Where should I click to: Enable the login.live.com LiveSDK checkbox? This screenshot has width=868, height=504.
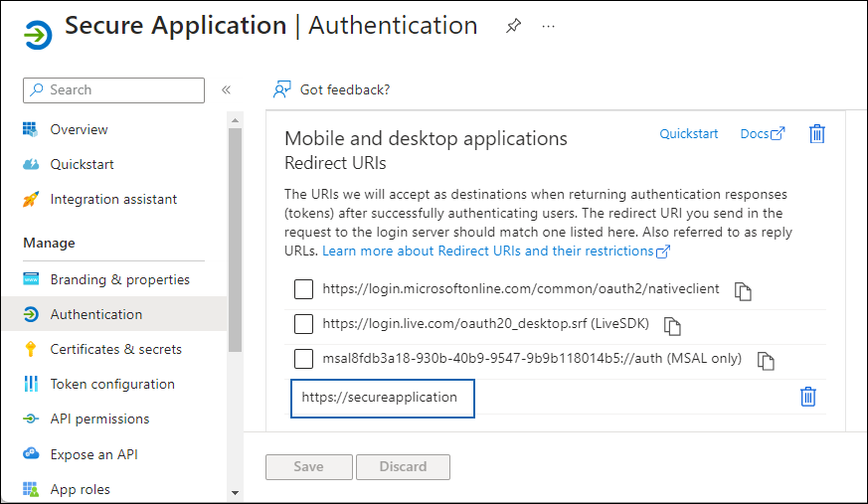pyautogui.click(x=304, y=324)
